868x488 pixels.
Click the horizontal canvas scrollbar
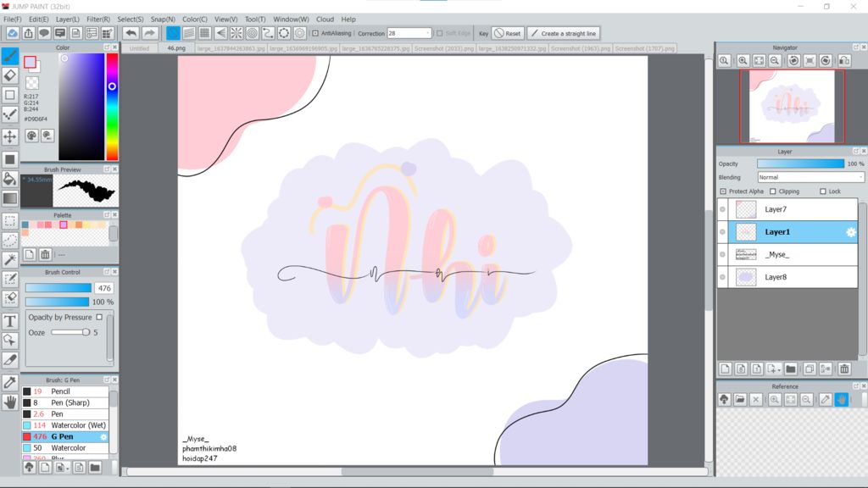coord(417,472)
